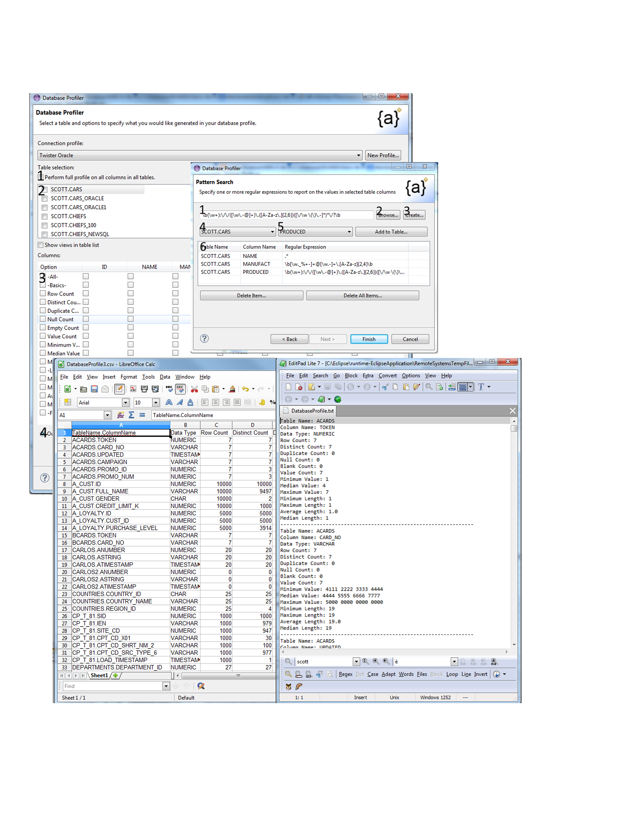Screen dimensions: 644x828
Task: Click Undo arrow in Calc toolbar
Action: coord(245,389)
